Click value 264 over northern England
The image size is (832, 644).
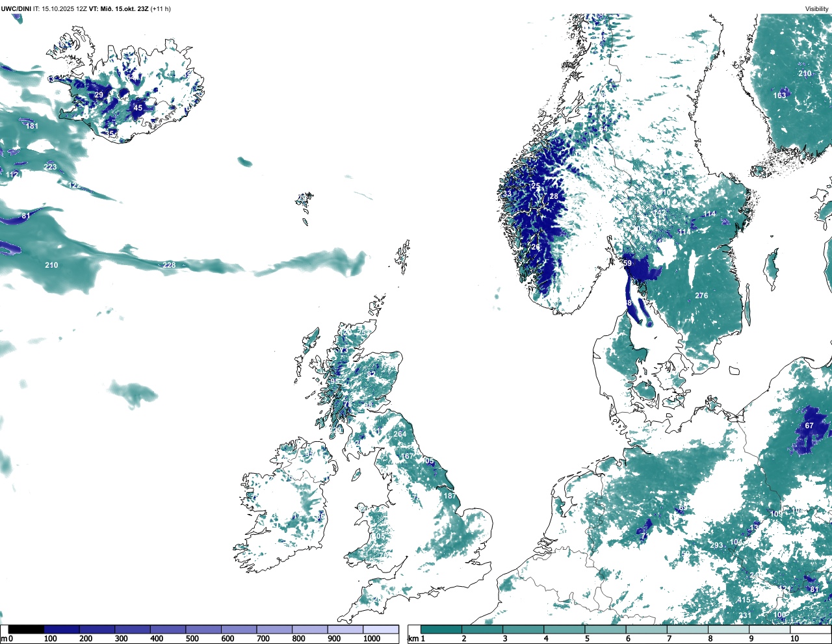click(400, 434)
